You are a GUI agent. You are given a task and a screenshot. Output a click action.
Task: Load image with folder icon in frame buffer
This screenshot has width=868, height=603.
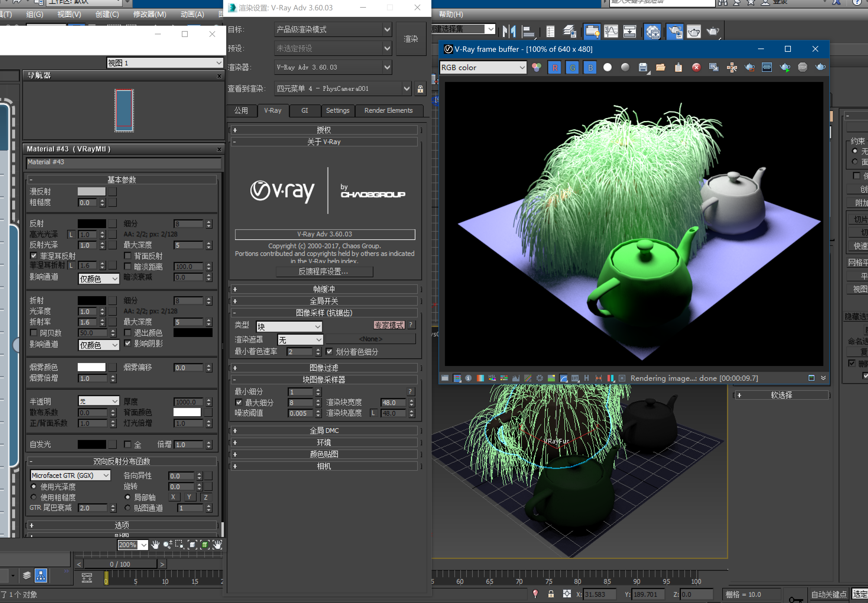pyautogui.click(x=661, y=68)
